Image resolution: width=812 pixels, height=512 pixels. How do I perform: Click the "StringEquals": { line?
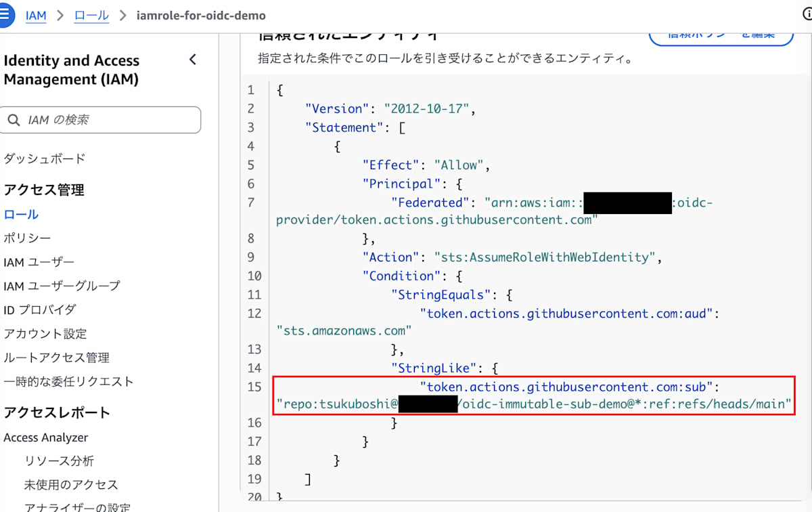tap(452, 295)
